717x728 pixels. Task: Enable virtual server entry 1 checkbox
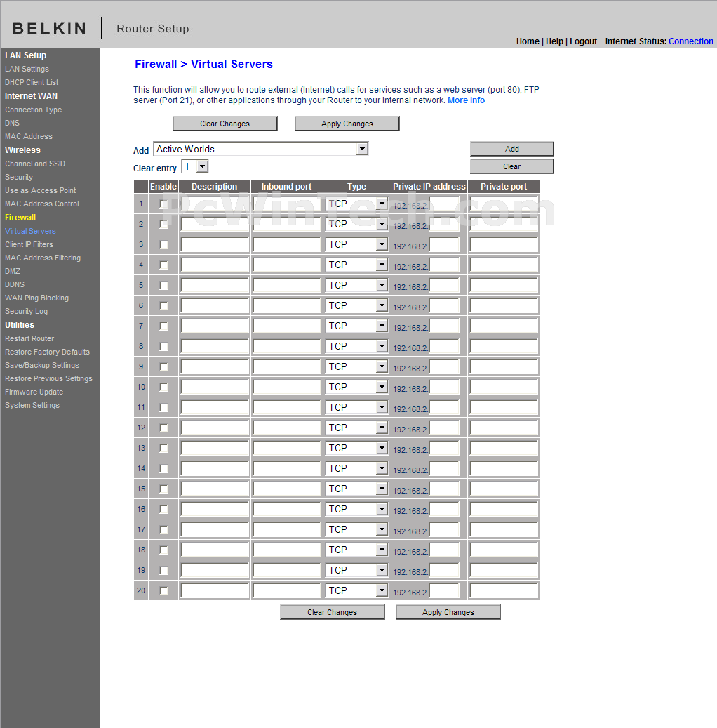[x=164, y=204]
